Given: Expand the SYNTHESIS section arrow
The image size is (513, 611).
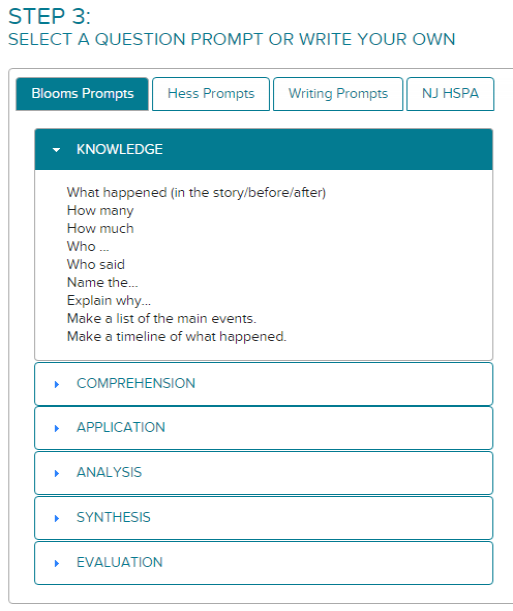Looking at the screenshot, I should (x=57, y=518).
